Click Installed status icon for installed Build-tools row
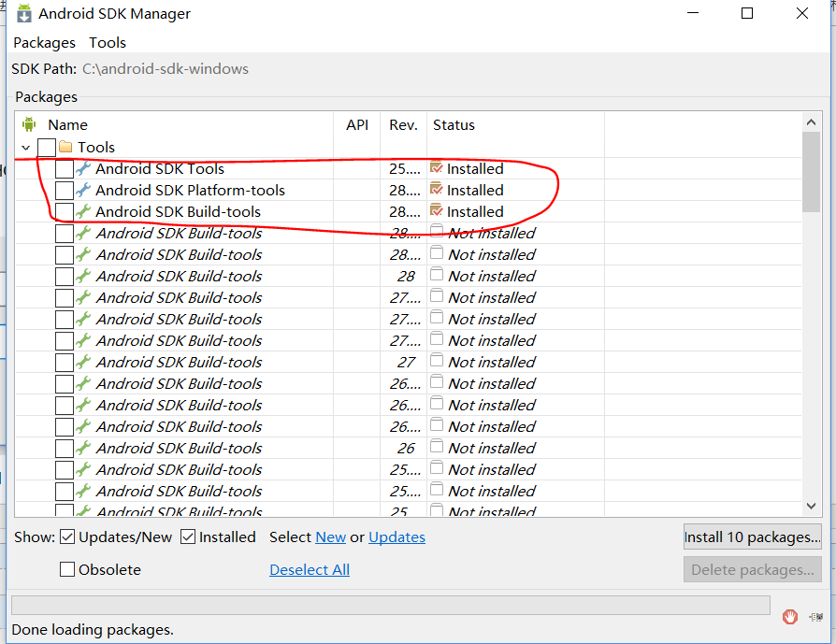The width and height of the screenshot is (836, 644). pyautogui.click(x=436, y=210)
